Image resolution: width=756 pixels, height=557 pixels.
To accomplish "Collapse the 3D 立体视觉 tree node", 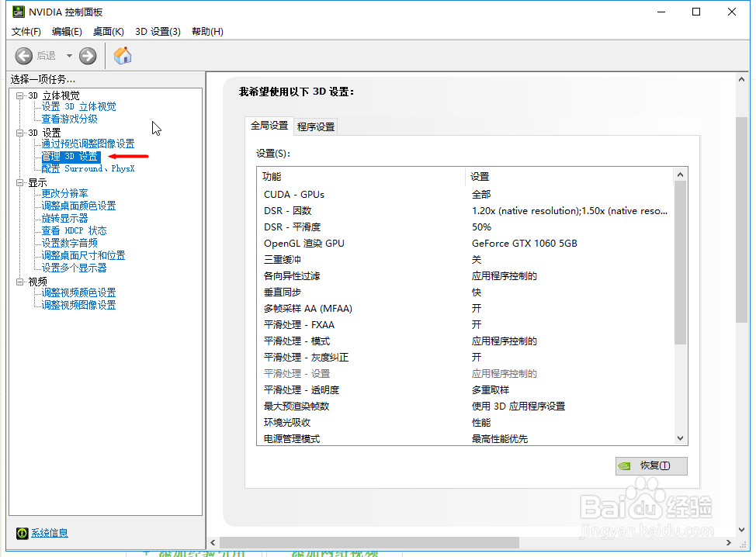I will (x=19, y=95).
